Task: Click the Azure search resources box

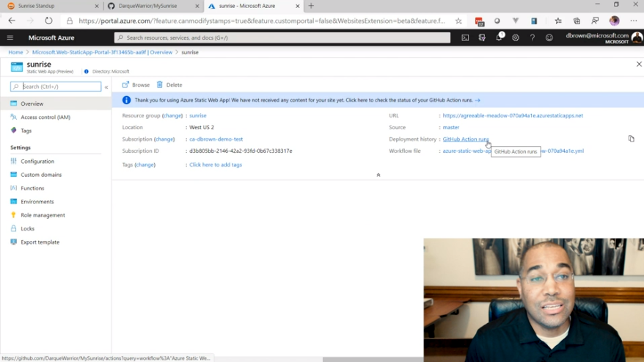Action: pos(282,37)
